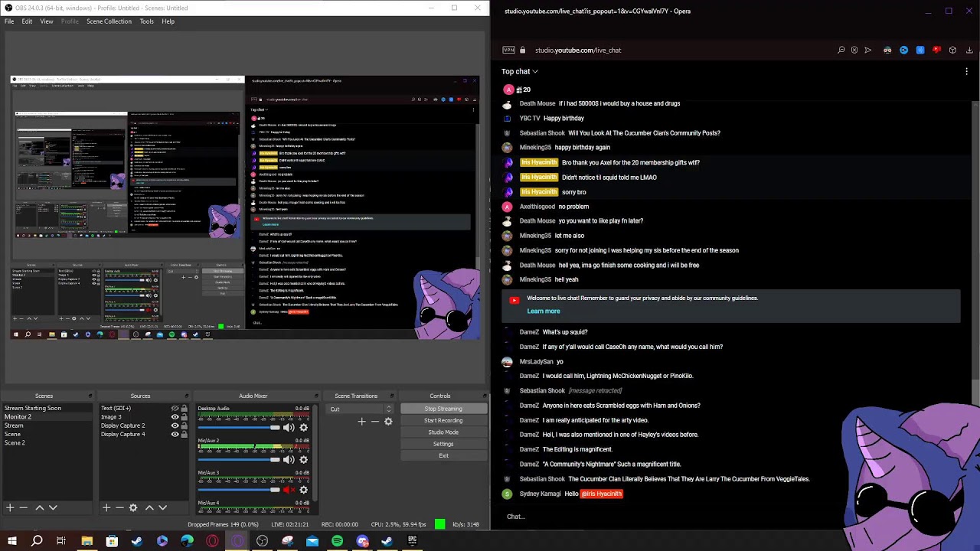Toggle lock on Image 3 source
This screenshot has width=980, height=551.
point(184,417)
